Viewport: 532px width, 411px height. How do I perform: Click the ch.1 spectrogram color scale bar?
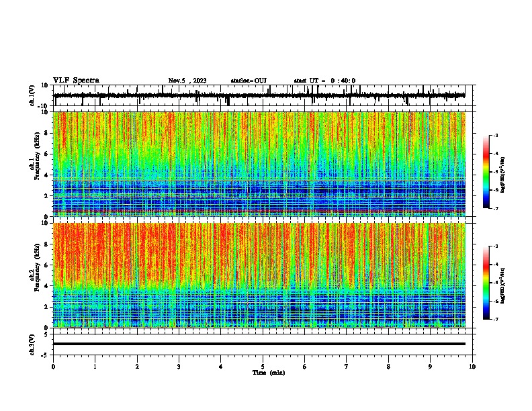click(486, 172)
